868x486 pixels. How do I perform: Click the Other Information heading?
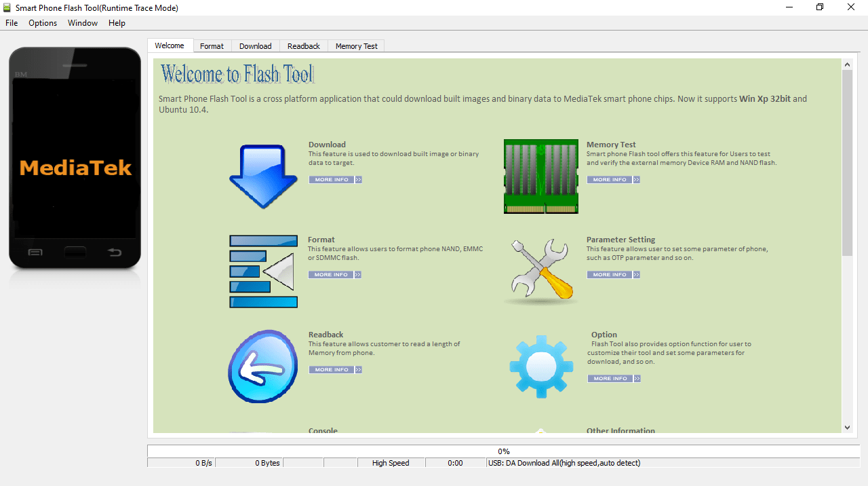coord(620,430)
